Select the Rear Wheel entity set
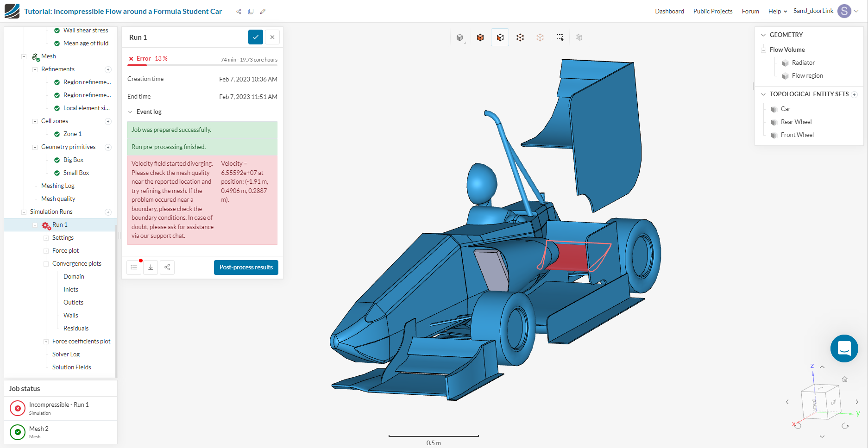 pos(797,122)
